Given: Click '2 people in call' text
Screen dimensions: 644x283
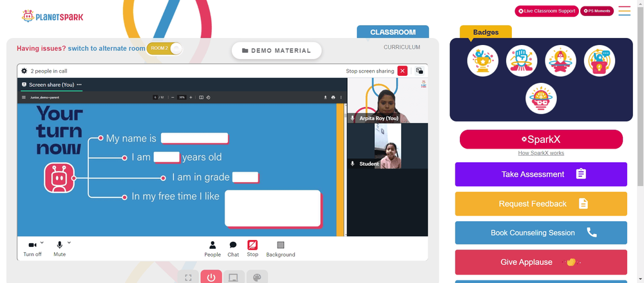Looking at the screenshot, I should 49,71.
